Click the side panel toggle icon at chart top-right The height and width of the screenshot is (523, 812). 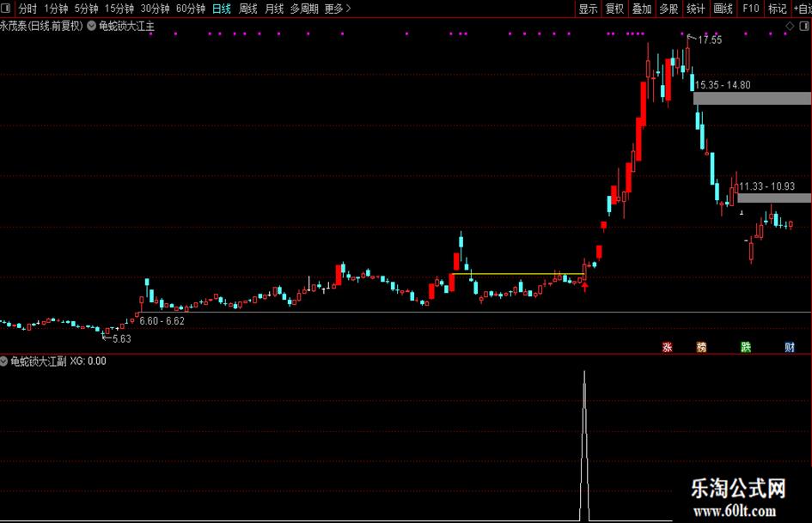[805, 26]
